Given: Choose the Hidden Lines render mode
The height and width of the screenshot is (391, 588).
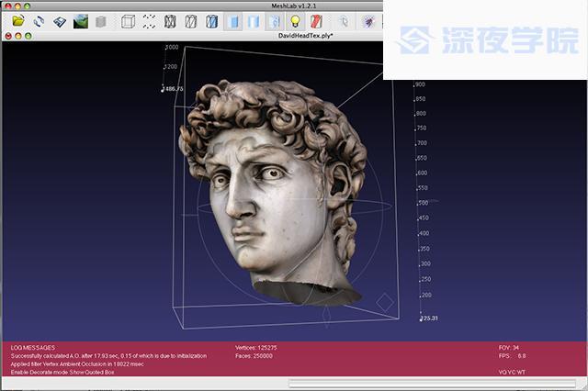Looking at the screenshot, I should click(191, 20).
